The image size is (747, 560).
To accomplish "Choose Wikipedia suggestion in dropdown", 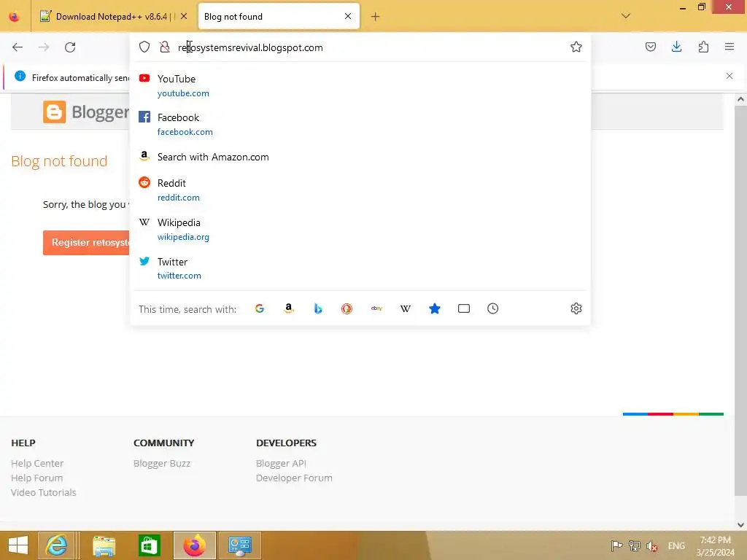I will (360, 229).
